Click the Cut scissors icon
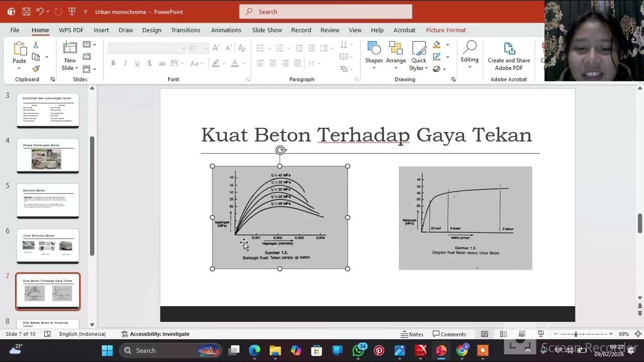The height and width of the screenshot is (362, 644). (x=36, y=45)
